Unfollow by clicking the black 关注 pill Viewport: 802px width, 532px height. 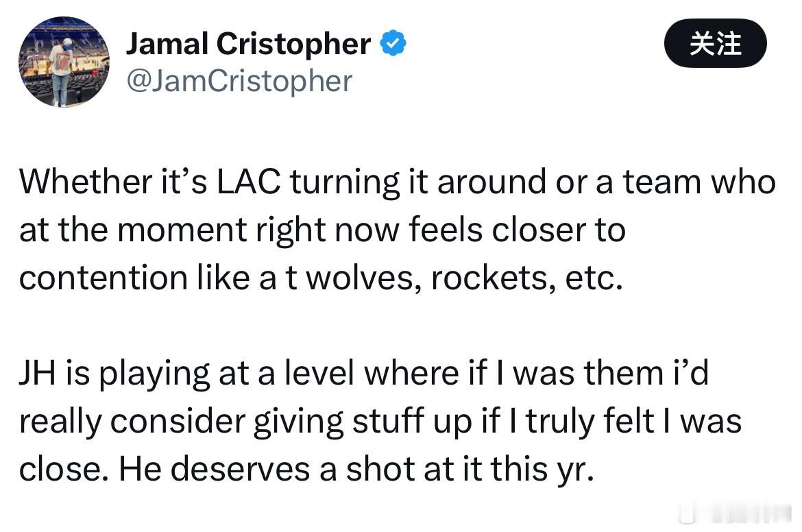(715, 43)
